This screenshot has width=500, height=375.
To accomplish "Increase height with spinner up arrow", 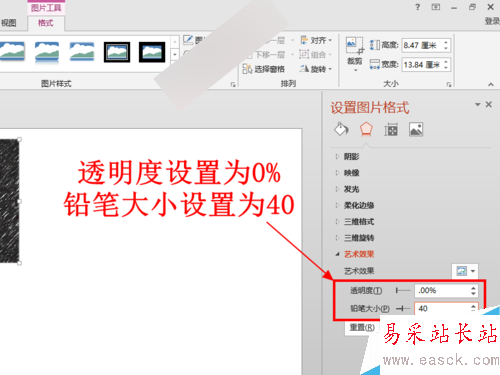I will click(446, 42).
